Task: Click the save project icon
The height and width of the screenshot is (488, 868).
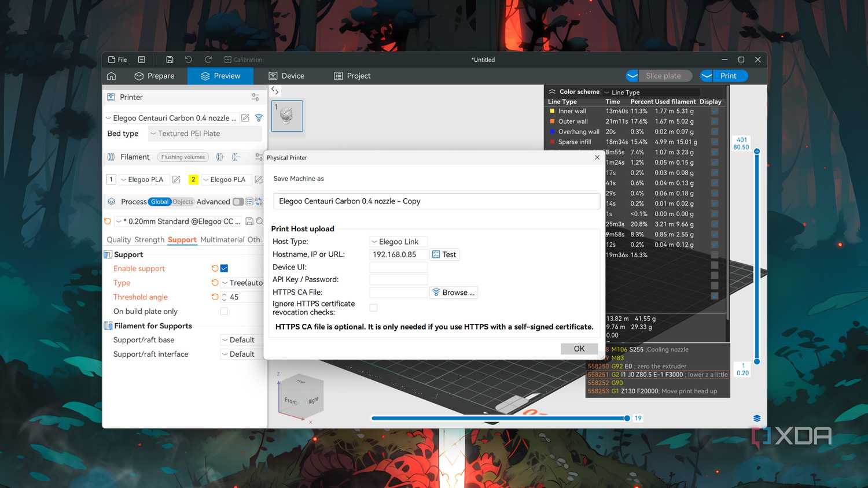Action: (x=170, y=60)
